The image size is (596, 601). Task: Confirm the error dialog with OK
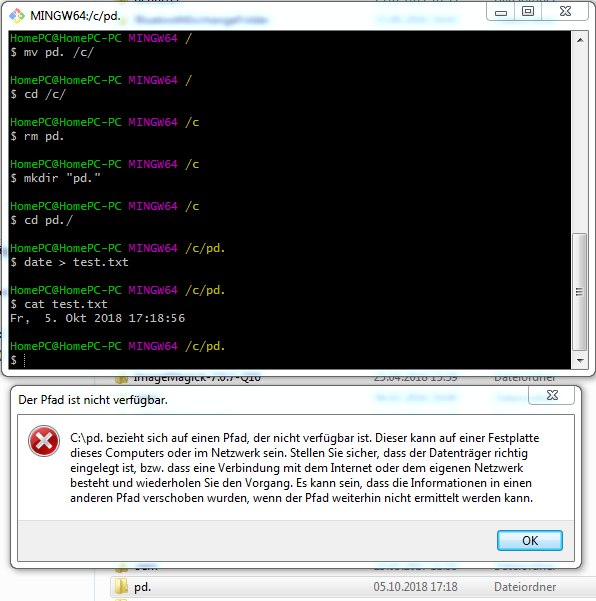[530, 540]
